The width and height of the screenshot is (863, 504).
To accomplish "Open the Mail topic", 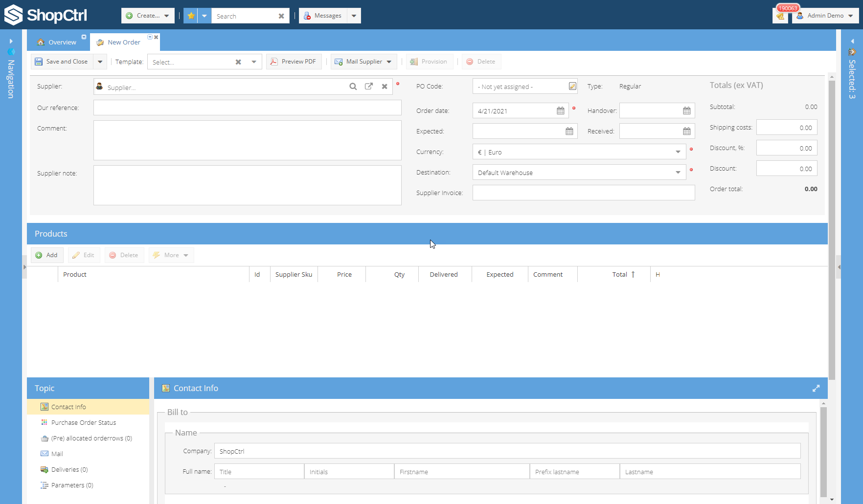I will pyautogui.click(x=88, y=454).
